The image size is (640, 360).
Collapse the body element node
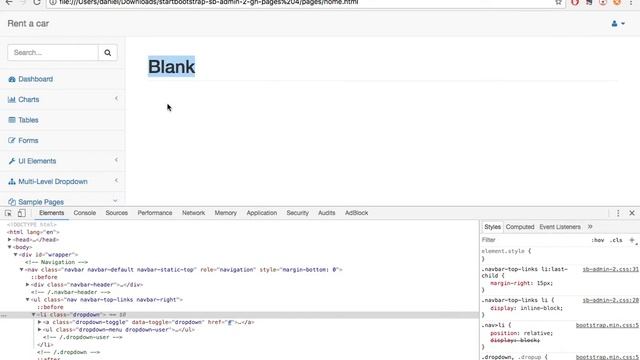[x=9, y=247]
